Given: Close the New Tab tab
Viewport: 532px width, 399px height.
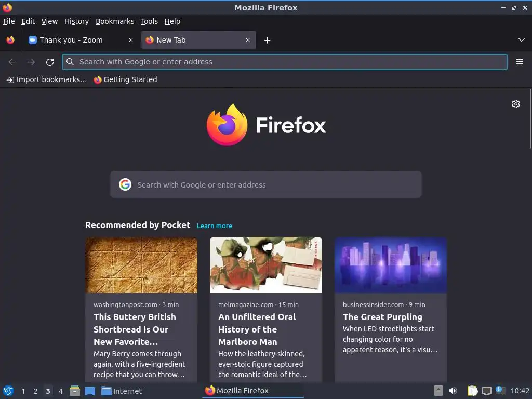Looking at the screenshot, I should (x=248, y=40).
